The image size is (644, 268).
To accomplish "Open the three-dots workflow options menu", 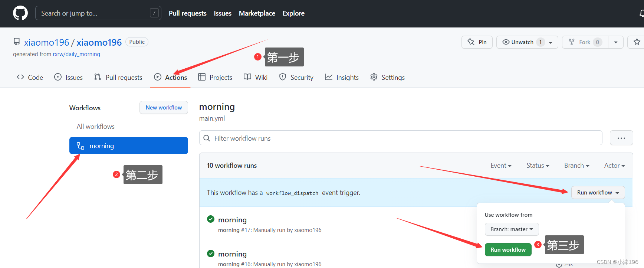I will click(621, 138).
